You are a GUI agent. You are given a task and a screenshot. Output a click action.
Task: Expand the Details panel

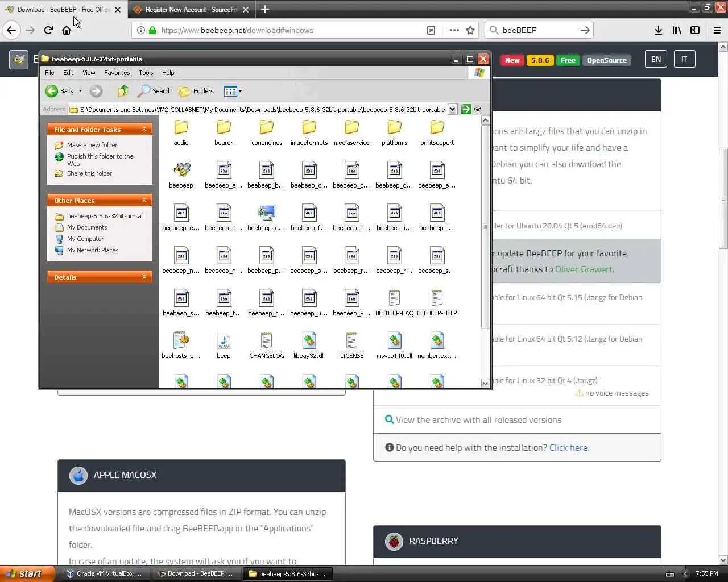(x=144, y=277)
